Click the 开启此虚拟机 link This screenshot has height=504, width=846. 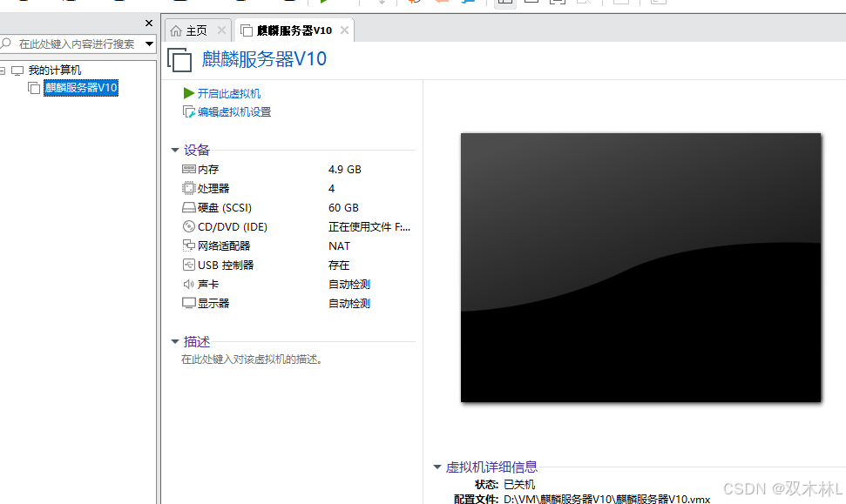pyautogui.click(x=229, y=93)
